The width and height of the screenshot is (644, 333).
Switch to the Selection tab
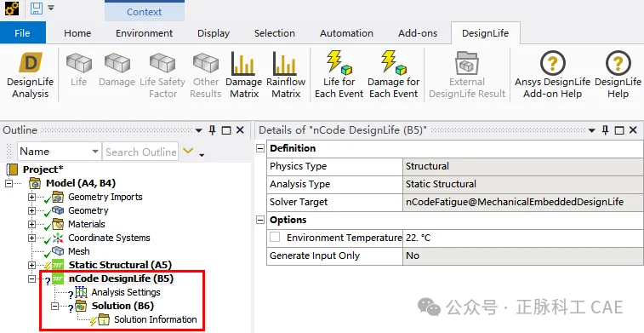click(x=274, y=33)
